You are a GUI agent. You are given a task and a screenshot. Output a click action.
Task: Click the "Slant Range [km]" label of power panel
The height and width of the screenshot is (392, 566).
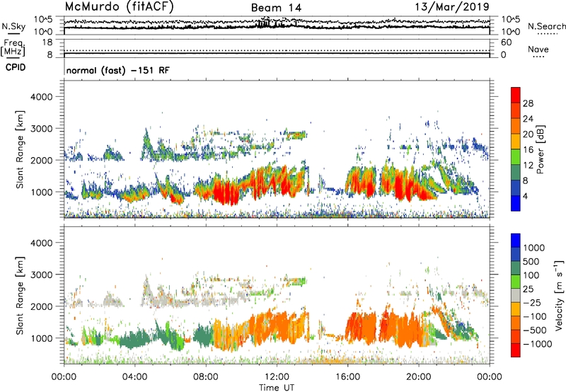(x=20, y=149)
